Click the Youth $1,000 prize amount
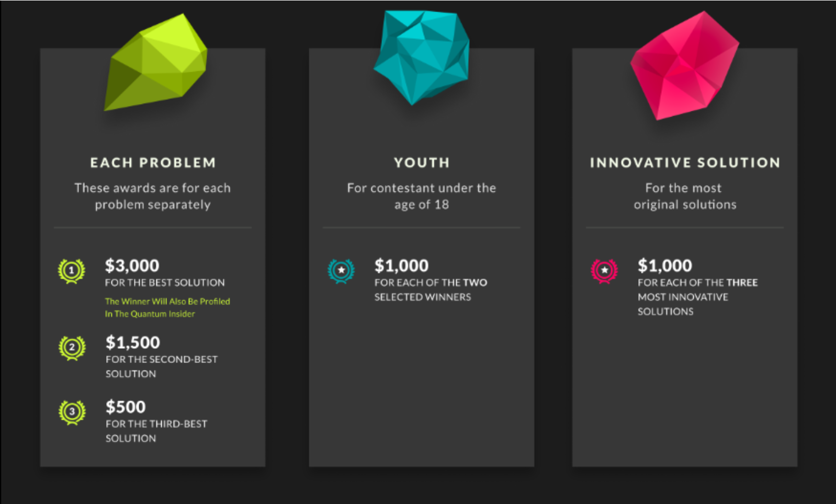 click(x=401, y=266)
